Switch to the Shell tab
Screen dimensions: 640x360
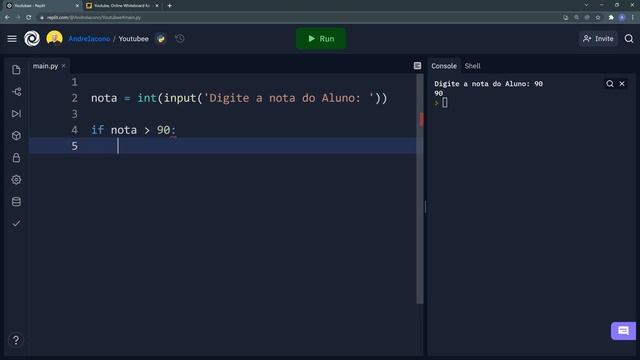tap(472, 66)
